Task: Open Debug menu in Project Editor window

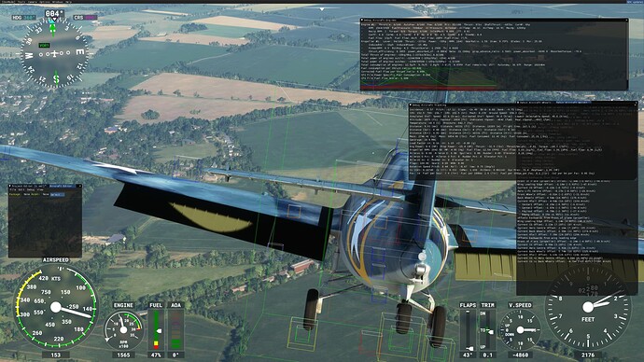Action: click(31, 189)
